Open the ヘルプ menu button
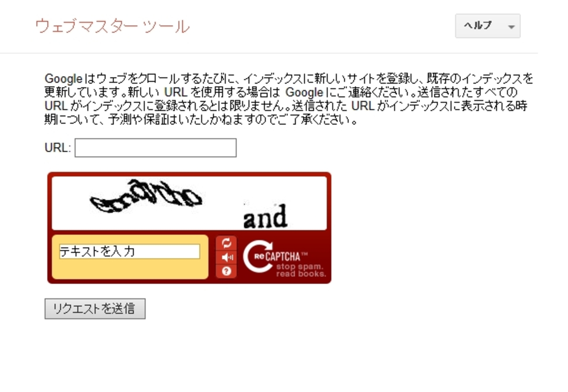568x392 pixels. (x=488, y=26)
